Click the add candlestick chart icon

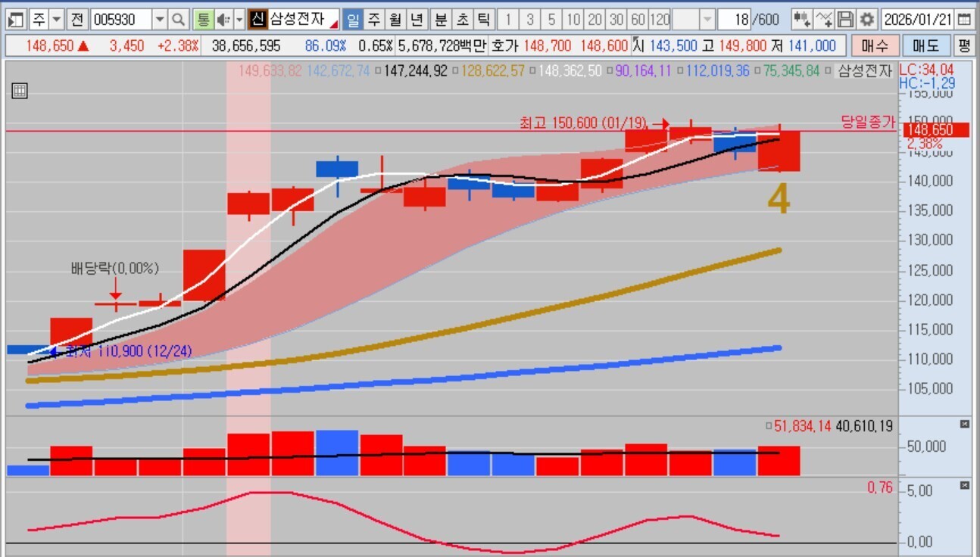click(802, 19)
